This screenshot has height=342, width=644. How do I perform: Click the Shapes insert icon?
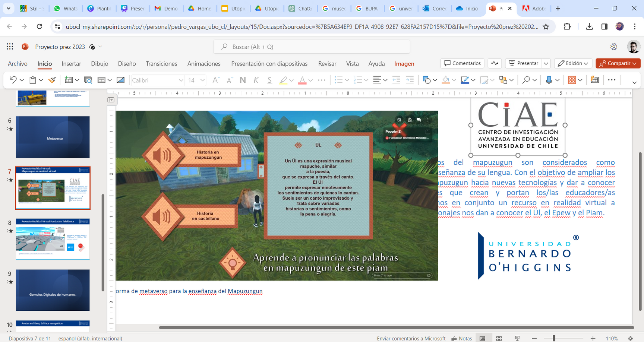427,80
